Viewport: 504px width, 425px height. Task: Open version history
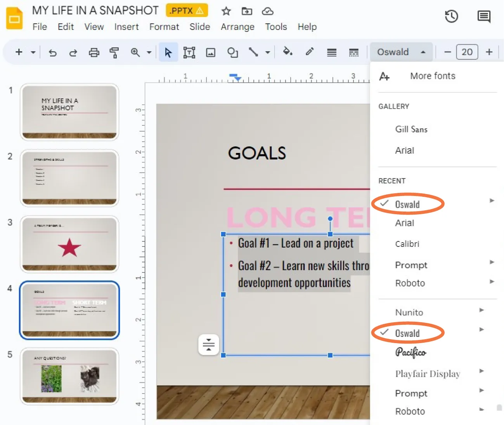pos(451,16)
